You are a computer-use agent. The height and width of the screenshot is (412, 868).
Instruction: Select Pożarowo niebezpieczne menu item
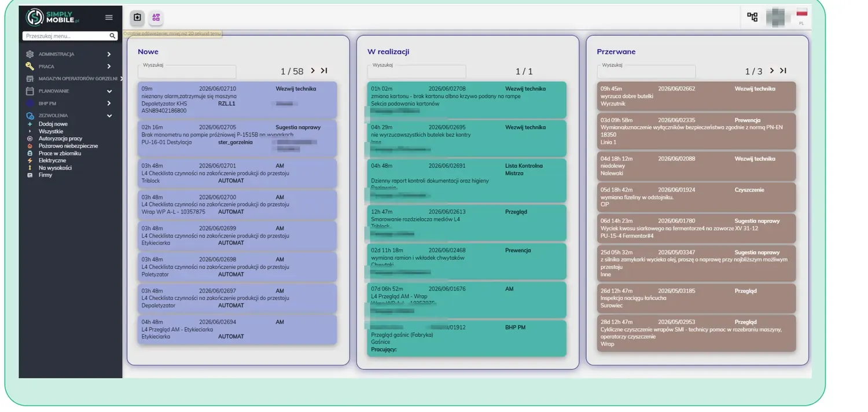coord(68,146)
